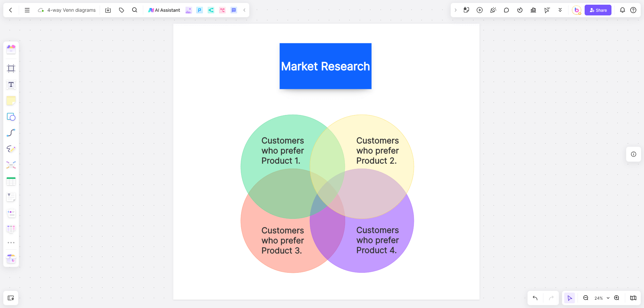644x308 pixels.
Task: Expand right toolbar with right chevron
Action: pos(455,10)
